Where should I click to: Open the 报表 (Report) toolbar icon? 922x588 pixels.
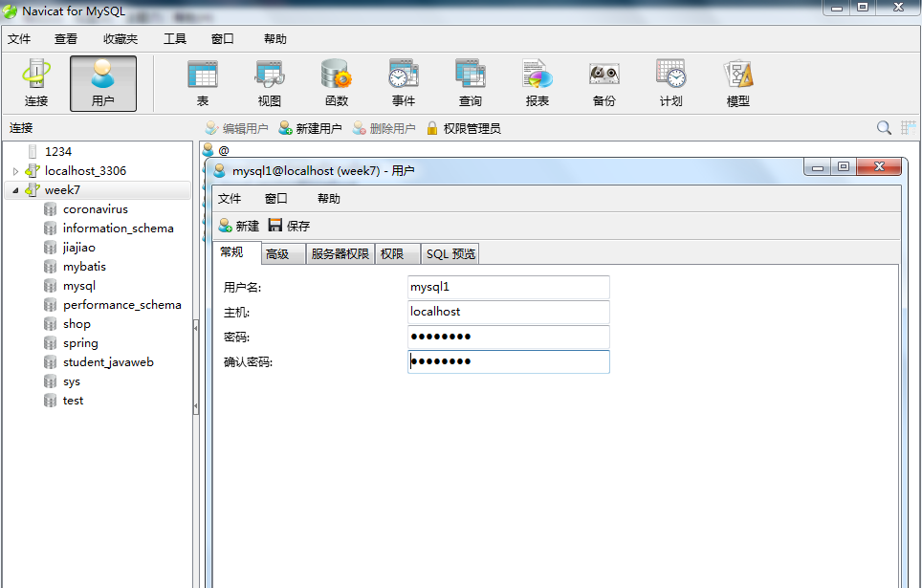click(x=537, y=83)
